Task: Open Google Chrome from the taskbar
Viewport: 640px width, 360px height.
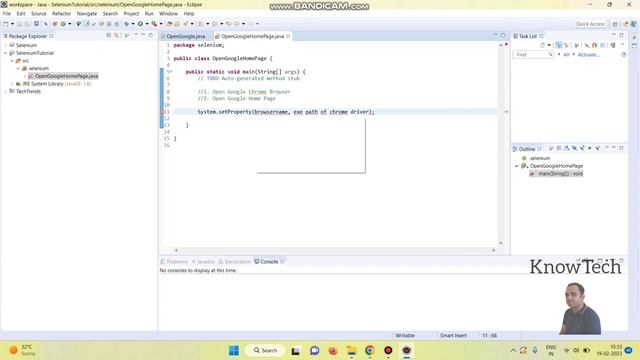Action: (x=370, y=351)
